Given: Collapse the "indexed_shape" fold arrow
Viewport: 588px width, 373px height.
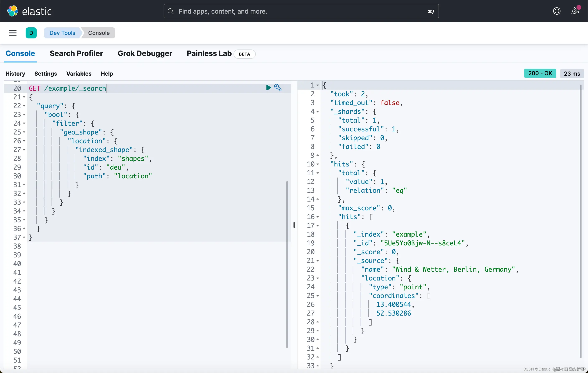Looking at the screenshot, I should (x=24, y=150).
